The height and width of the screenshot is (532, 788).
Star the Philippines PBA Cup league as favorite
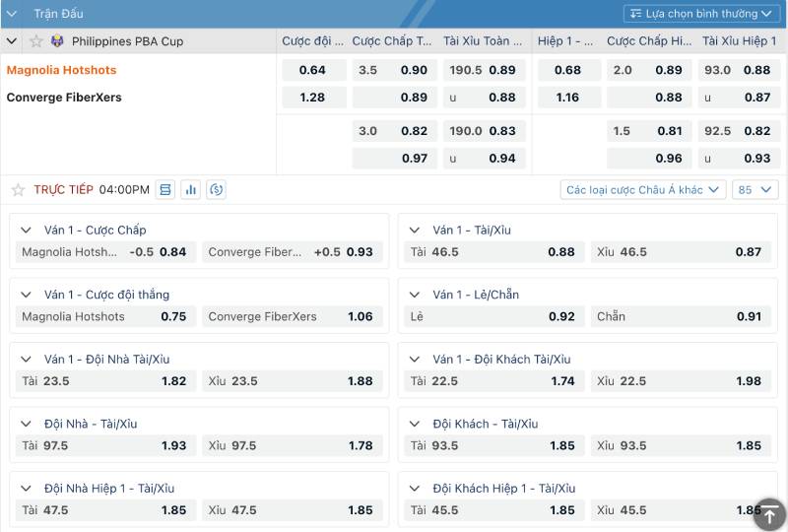pos(36,41)
